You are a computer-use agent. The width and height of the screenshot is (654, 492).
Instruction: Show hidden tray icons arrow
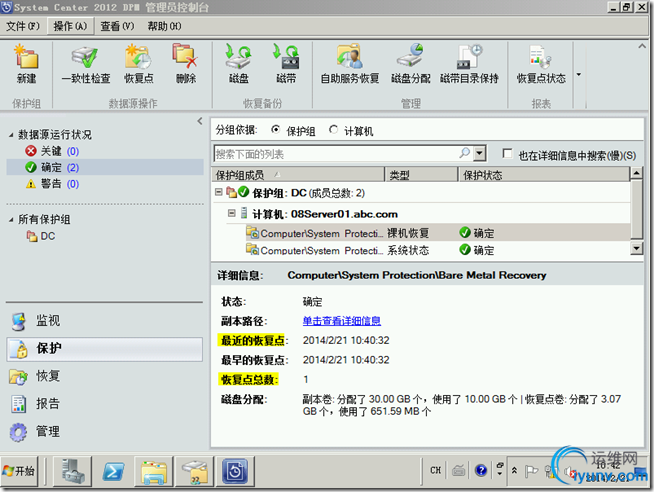tap(514, 471)
